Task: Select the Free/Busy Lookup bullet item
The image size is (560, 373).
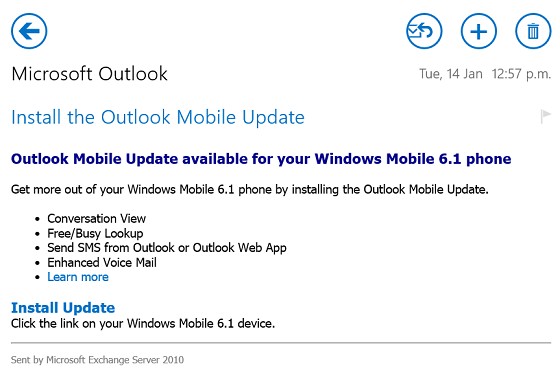Action: [95, 233]
